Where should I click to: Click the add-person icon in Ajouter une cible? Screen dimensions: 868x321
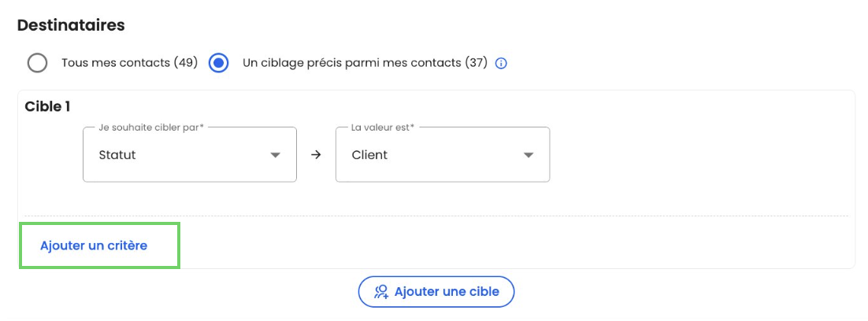[x=381, y=292]
